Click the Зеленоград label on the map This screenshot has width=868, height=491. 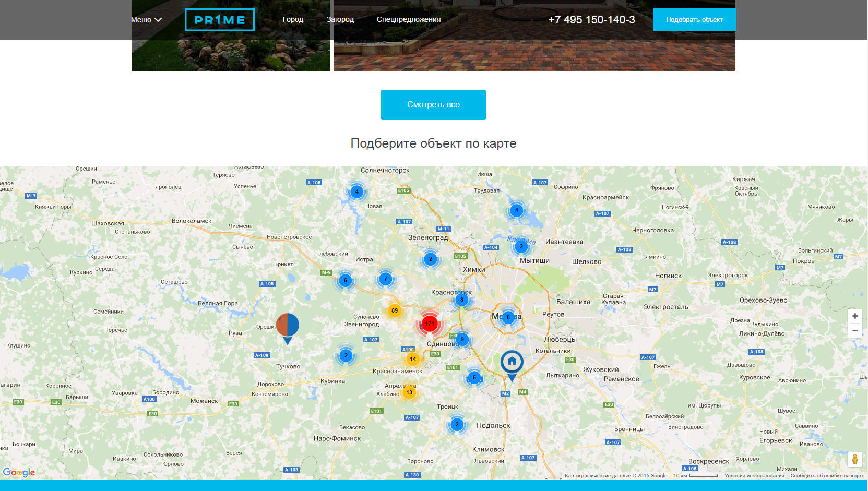428,237
